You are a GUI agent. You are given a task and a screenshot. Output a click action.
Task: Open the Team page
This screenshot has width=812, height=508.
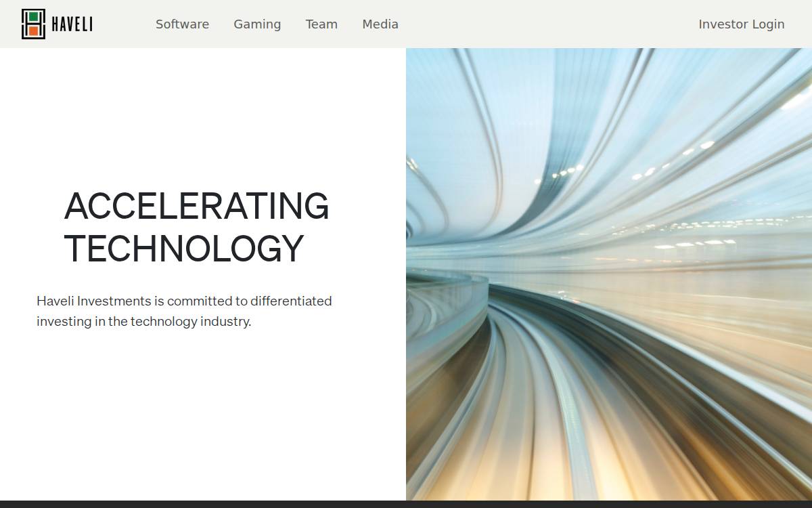321,24
